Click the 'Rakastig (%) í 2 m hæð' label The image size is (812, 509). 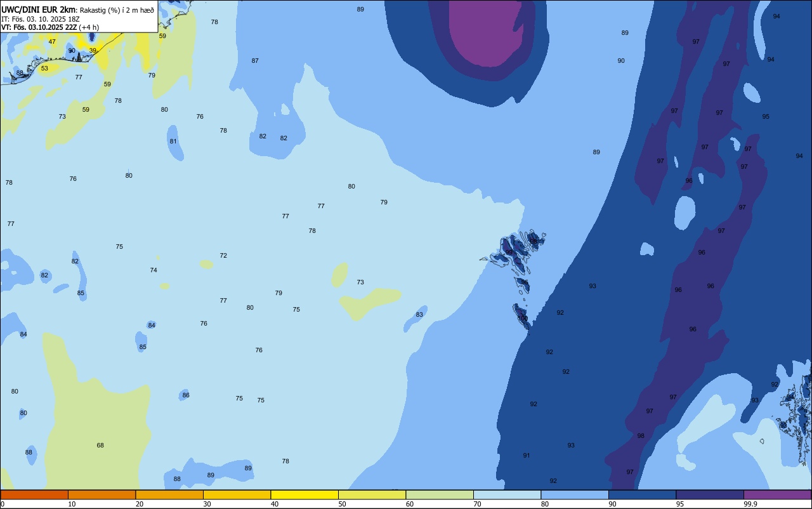(116, 10)
